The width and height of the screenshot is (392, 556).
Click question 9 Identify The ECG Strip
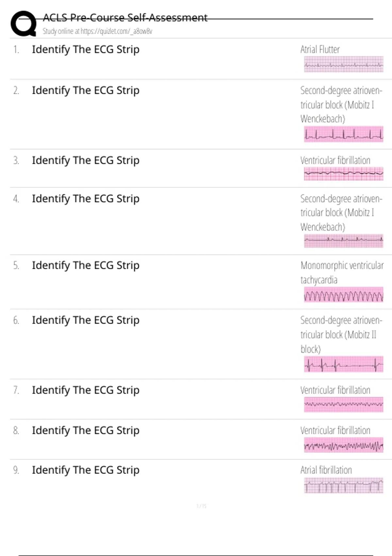86,470
